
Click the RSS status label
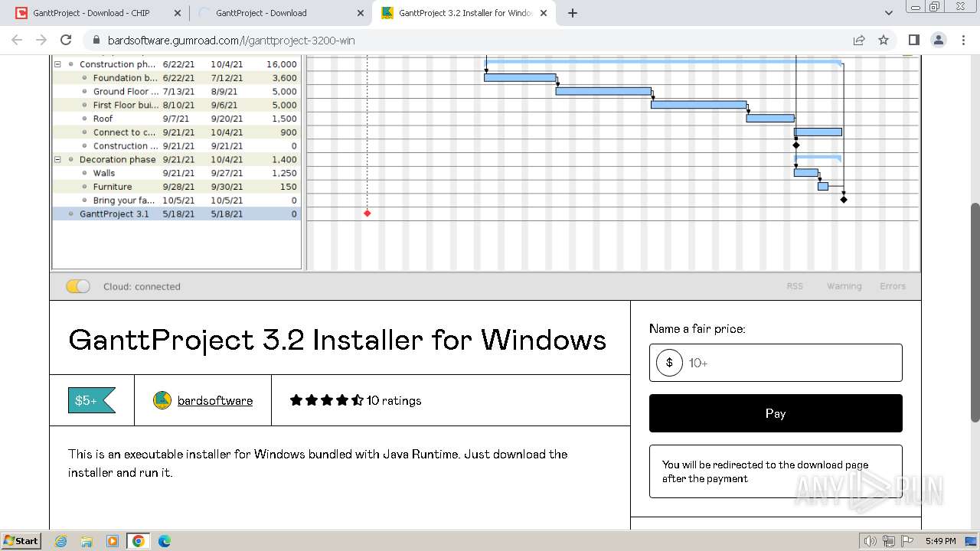point(795,286)
